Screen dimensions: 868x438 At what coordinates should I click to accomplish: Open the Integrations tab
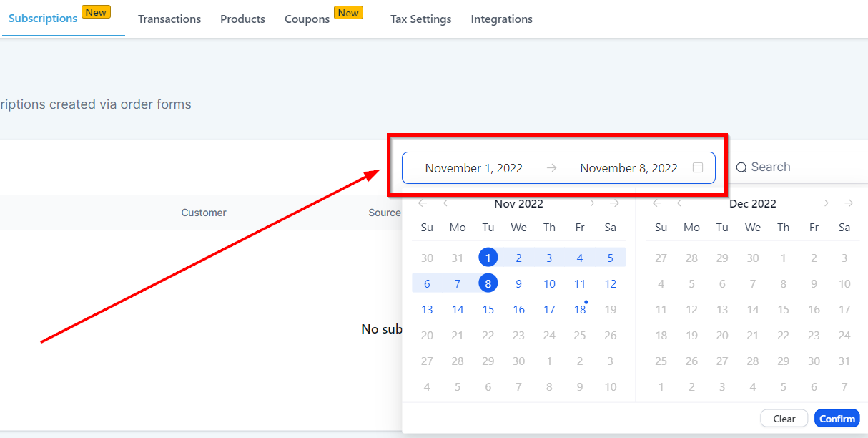click(501, 19)
